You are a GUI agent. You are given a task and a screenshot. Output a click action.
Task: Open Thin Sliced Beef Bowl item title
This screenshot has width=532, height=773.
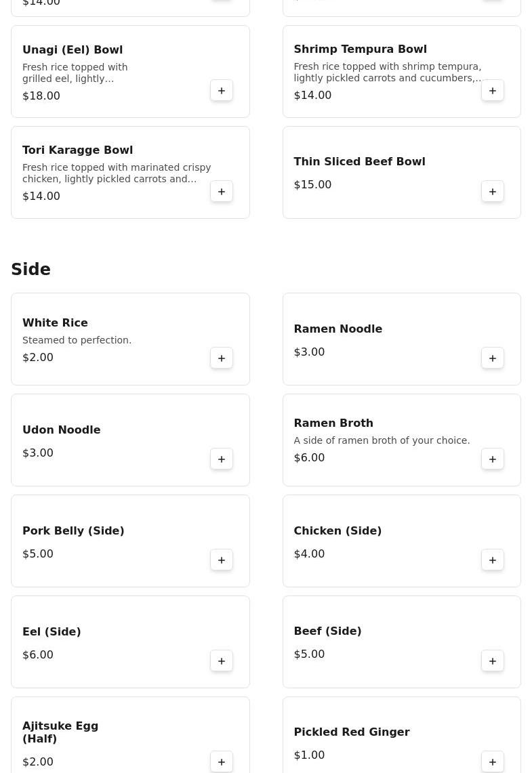(x=359, y=162)
